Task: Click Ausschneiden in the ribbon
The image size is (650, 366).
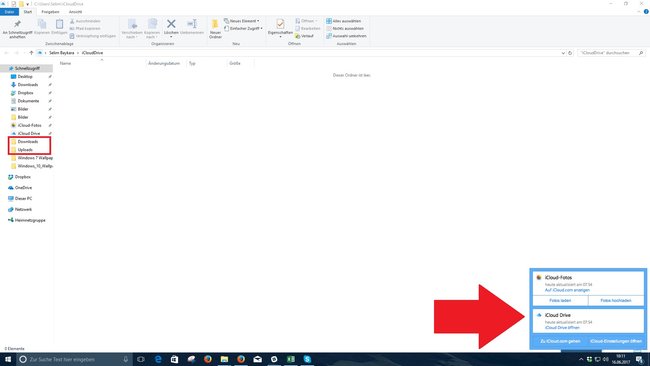Action: click(x=85, y=21)
